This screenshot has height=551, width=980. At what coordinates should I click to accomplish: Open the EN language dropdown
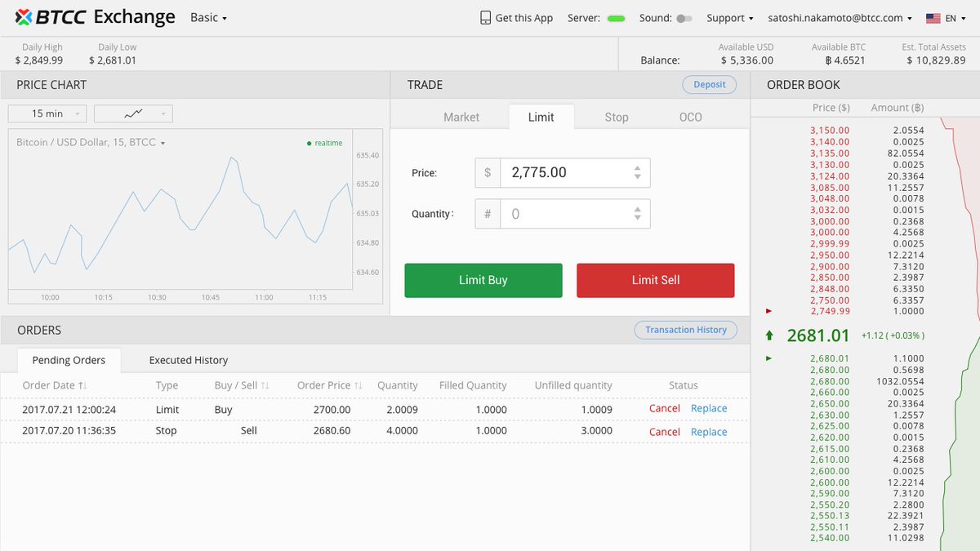(x=955, y=18)
